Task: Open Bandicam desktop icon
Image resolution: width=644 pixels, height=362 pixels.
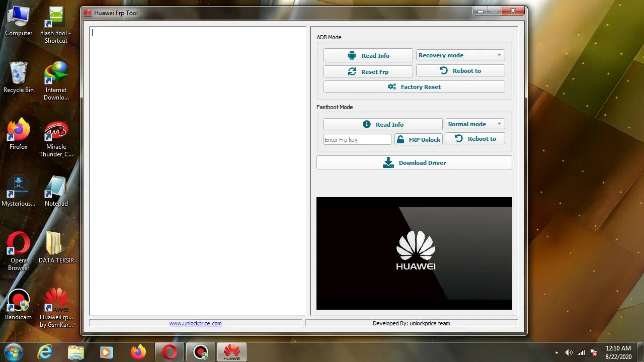Action: pos(19,305)
